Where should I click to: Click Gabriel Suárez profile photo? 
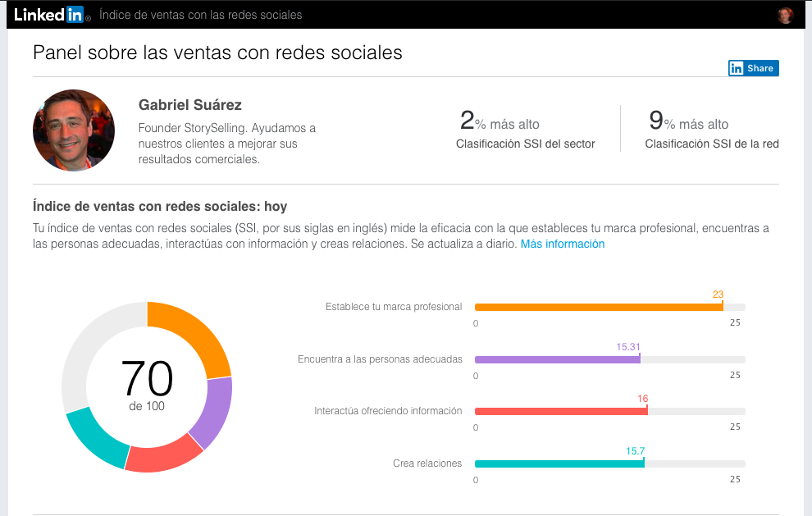click(74, 130)
